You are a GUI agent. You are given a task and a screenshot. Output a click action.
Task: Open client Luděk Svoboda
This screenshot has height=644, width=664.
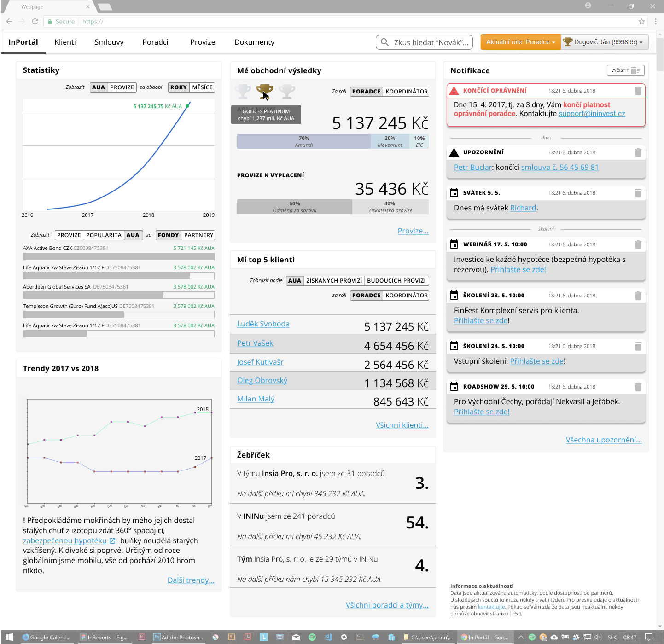(263, 324)
